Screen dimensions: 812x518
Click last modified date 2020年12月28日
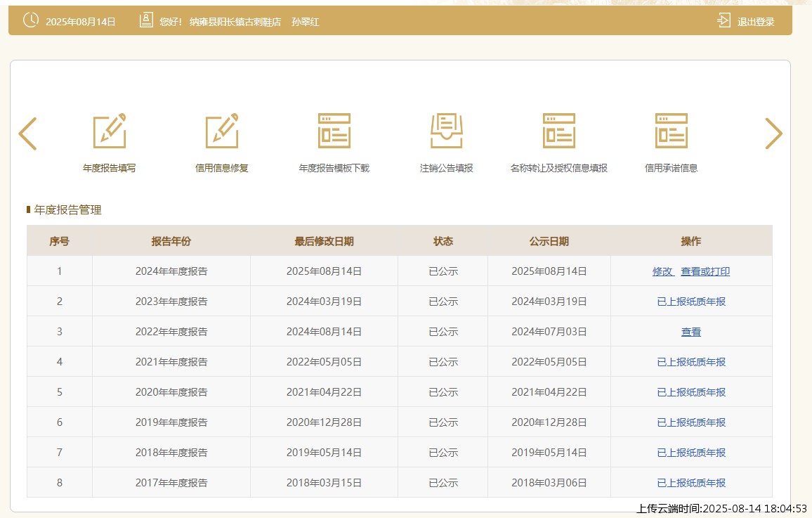(325, 422)
